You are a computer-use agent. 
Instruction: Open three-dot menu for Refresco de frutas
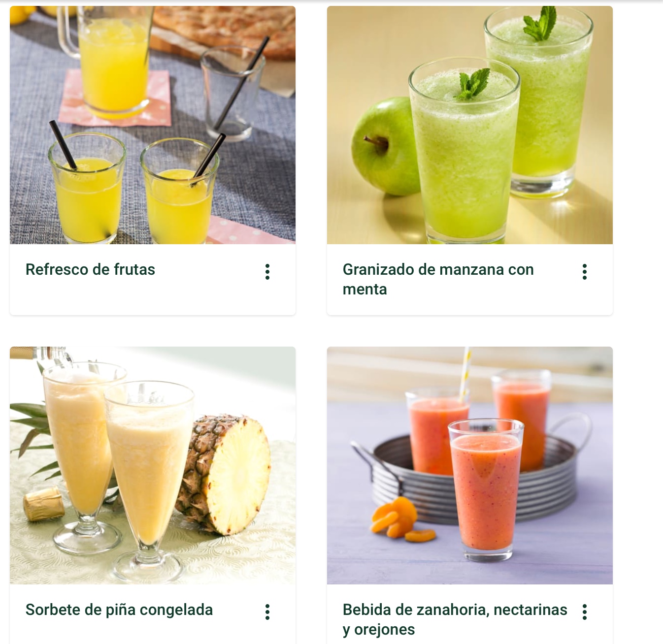(x=267, y=272)
